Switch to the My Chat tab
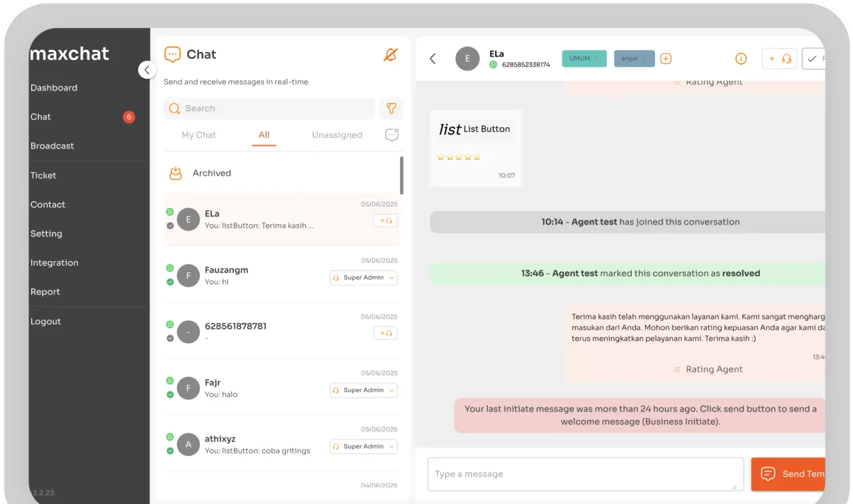The width and height of the screenshot is (853, 504). (199, 134)
